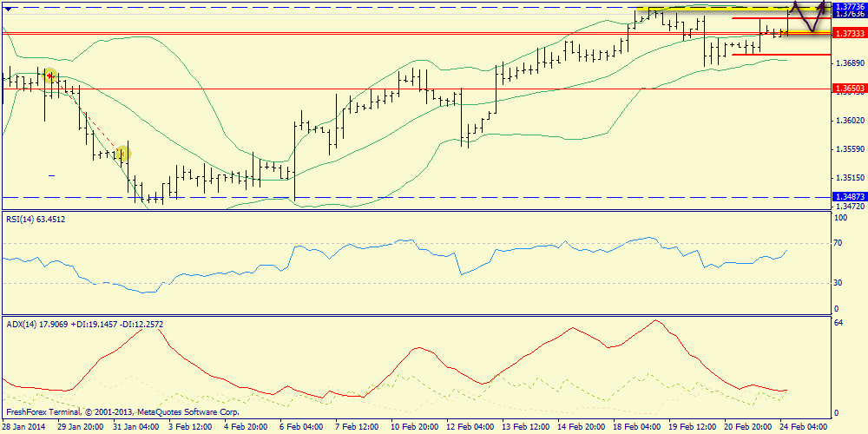Image resolution: width=868 pixels, height=434 pixels.
Task: Click the RSI scale value 70
Action: [x=838, y=243]
